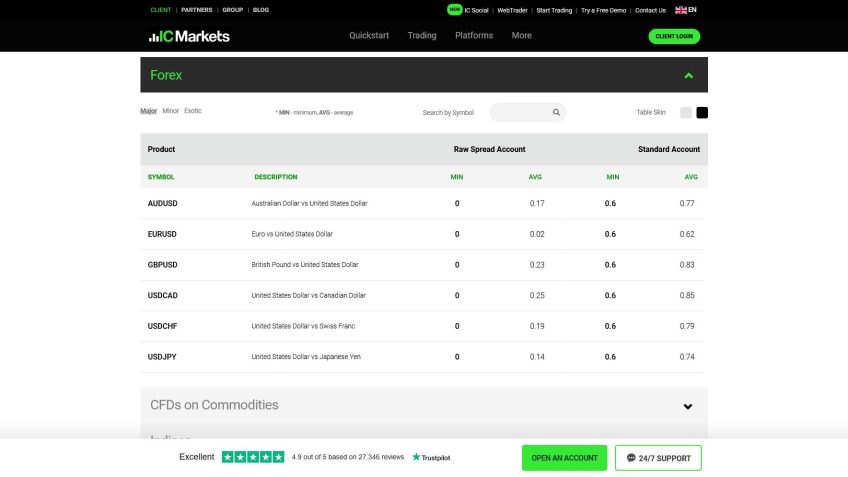Open the WebTrader link
This screenshot has width=848, height=477.
point(512,10)
